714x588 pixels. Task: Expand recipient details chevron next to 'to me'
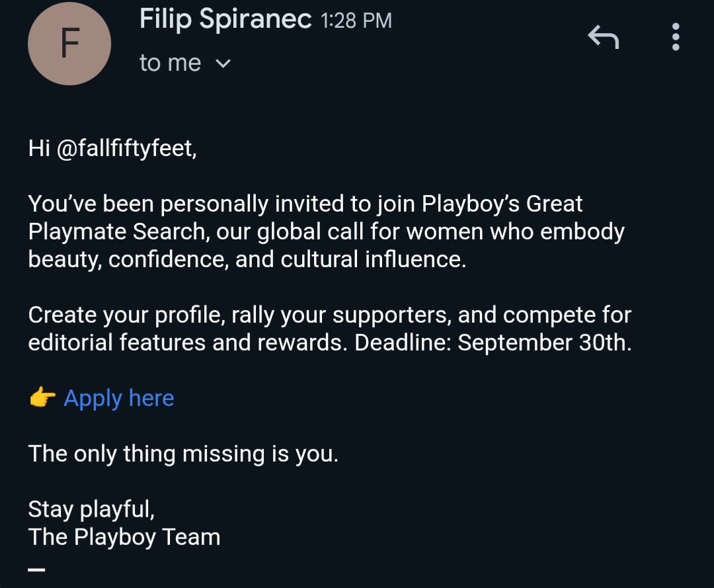click(x=223, y=63)
